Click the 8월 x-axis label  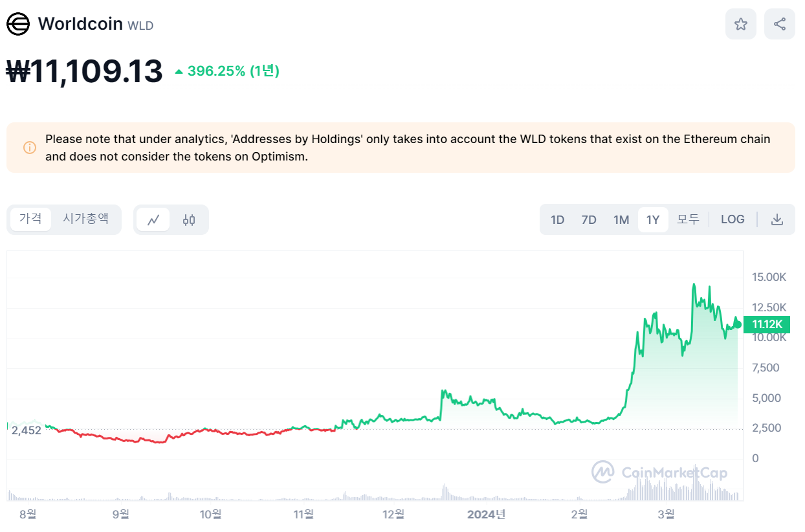pyautogui.click(x=28, y=514)
